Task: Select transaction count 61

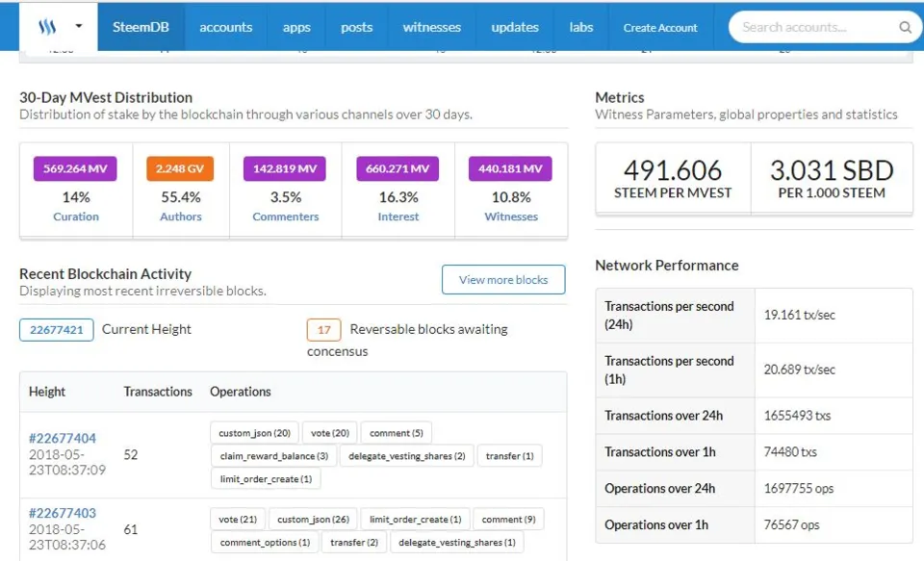Action: click(130, 530)
